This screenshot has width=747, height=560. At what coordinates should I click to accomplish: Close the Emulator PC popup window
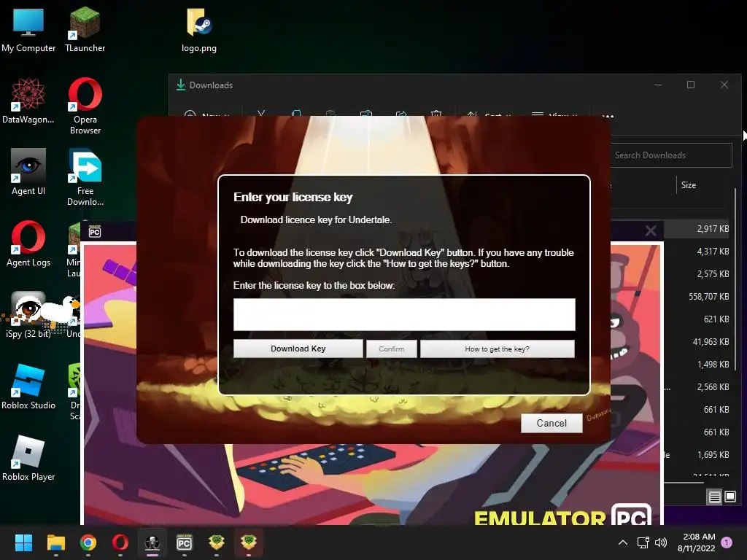click(x=651, y=231)
